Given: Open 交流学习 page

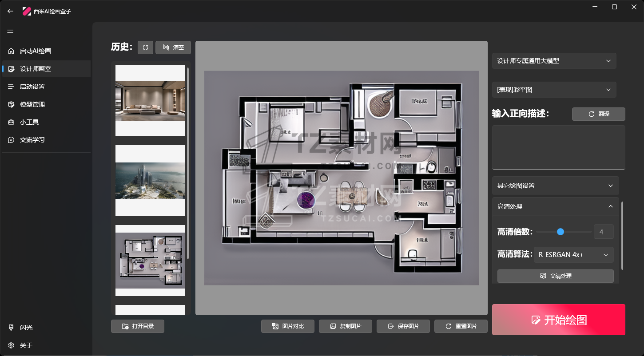Looking at the screenshot, I should coord(46,140).
